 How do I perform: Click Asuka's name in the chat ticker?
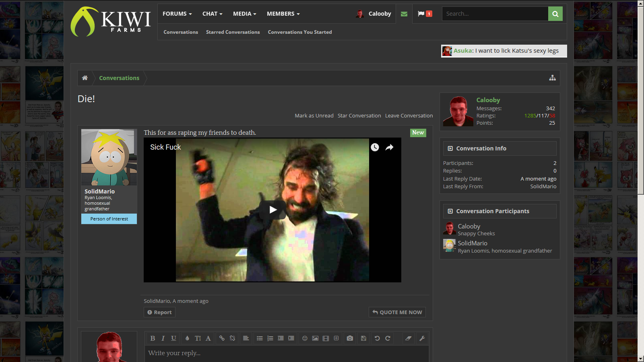coord(462,51)
